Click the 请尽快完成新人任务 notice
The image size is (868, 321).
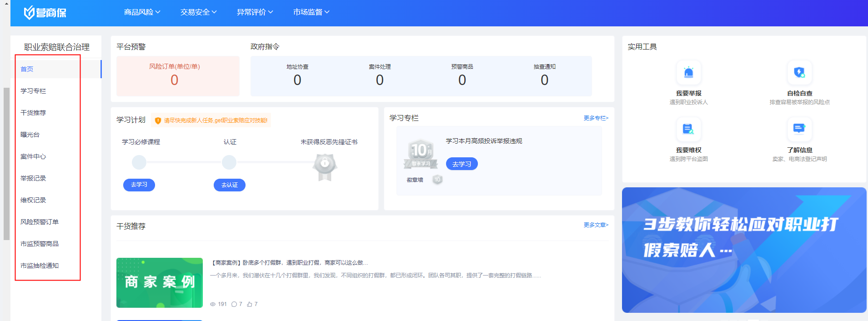coord(211,120)
